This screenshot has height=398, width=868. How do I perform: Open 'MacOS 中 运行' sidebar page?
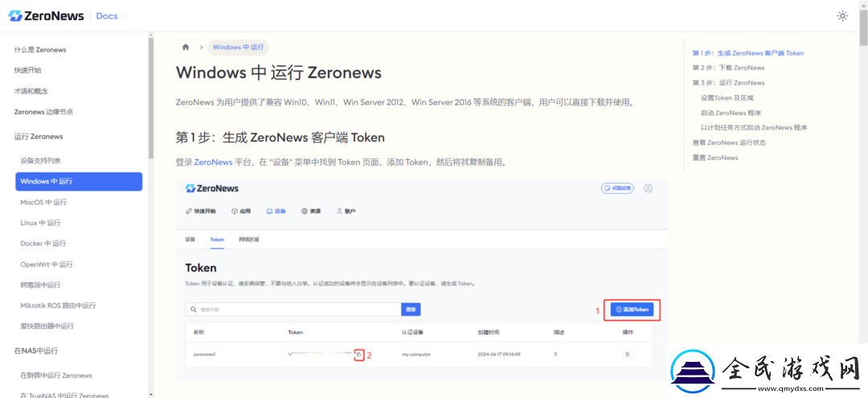[43, 202]
